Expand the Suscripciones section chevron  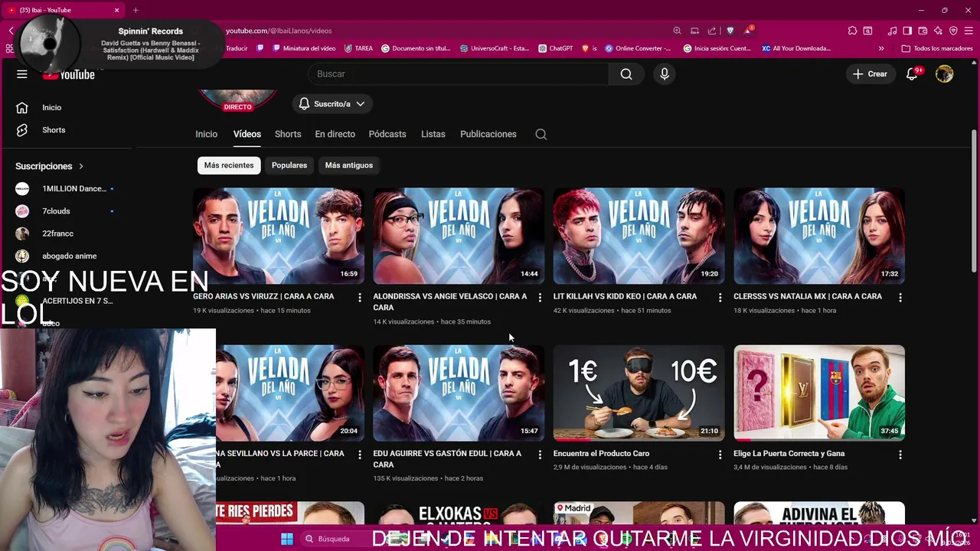click(81, 166)
